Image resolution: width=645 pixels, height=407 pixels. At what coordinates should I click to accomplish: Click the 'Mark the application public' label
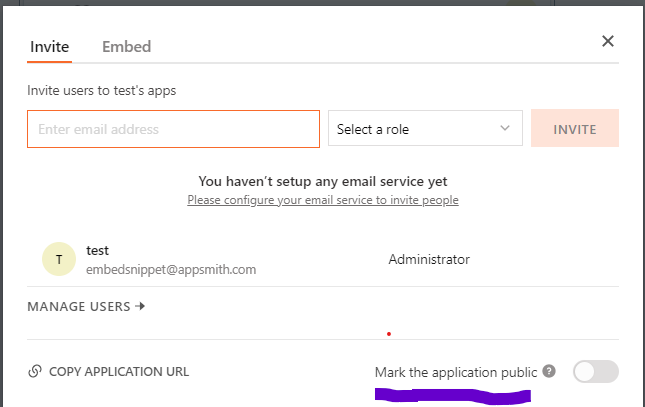(456, 372)
